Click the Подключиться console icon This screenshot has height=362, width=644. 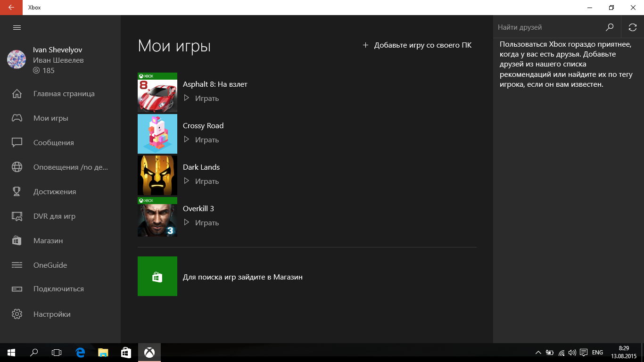17,289
